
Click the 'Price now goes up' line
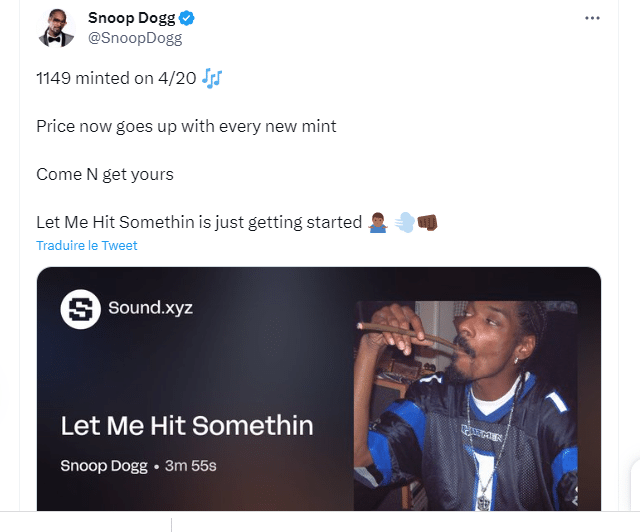[x=186, y=127]
